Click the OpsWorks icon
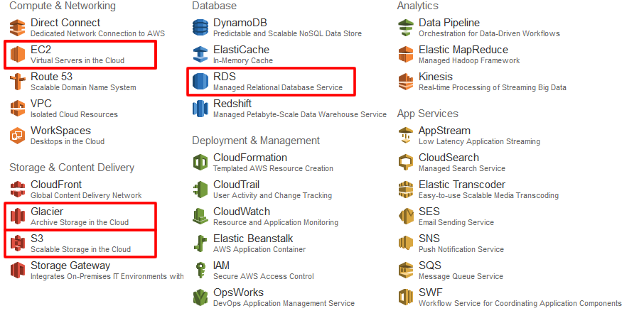This screenshot has height=328, width=644. (x=200, y=297)
